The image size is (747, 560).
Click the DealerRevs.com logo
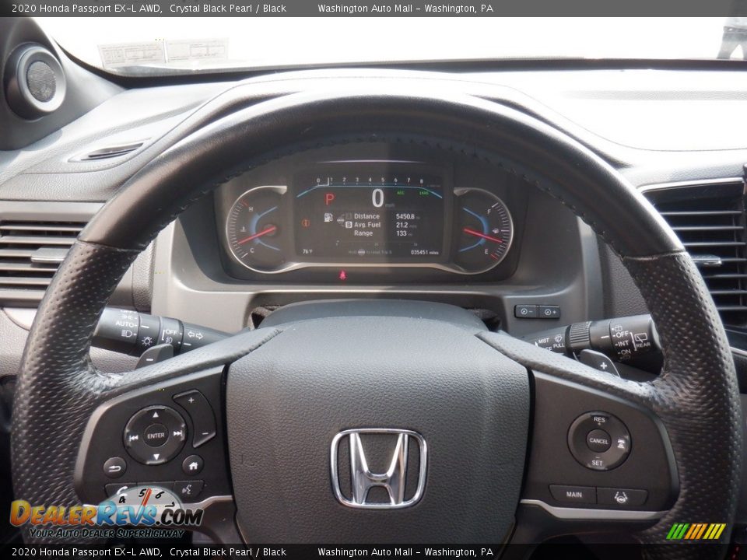tap(107, 513)
